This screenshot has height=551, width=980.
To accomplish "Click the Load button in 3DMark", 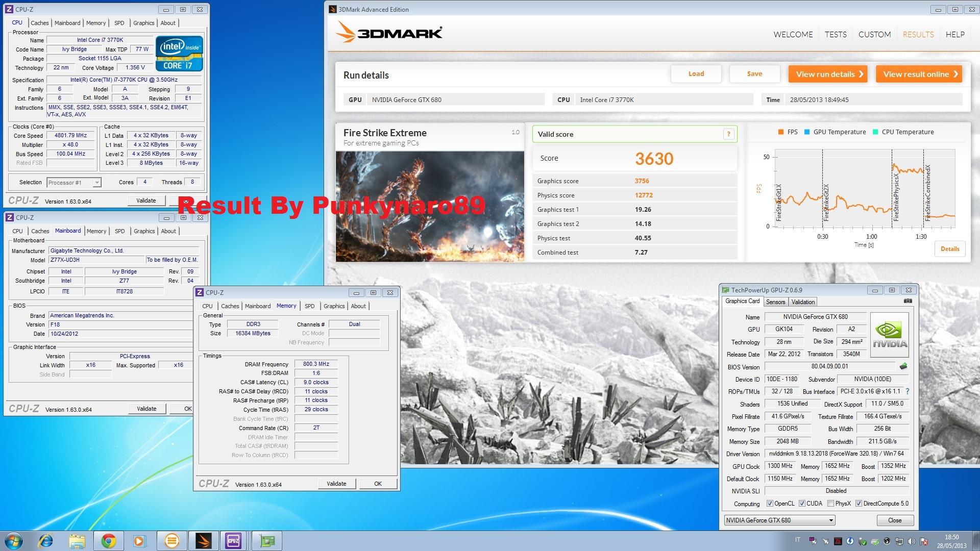I will pyautogui.click(x=696, y=74).
